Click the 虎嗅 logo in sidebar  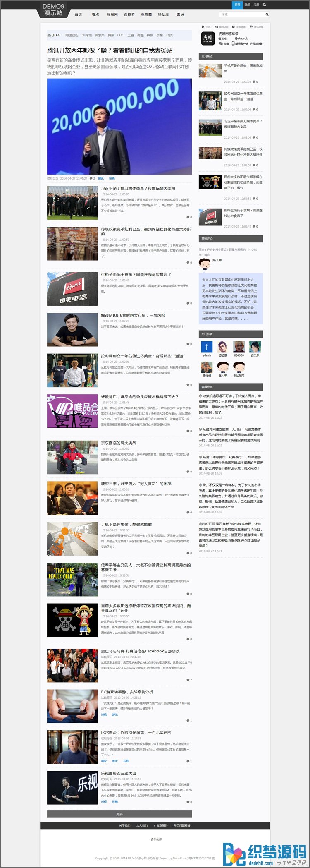click(x=207, y=38)
